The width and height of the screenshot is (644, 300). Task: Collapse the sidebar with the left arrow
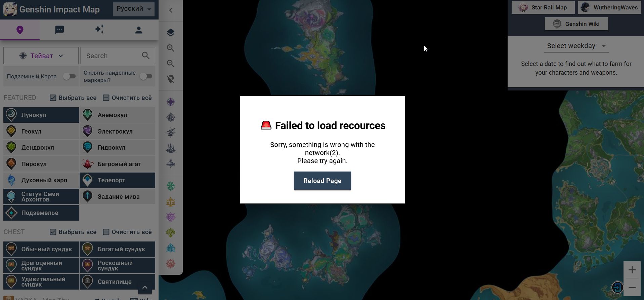click(171, 10)
